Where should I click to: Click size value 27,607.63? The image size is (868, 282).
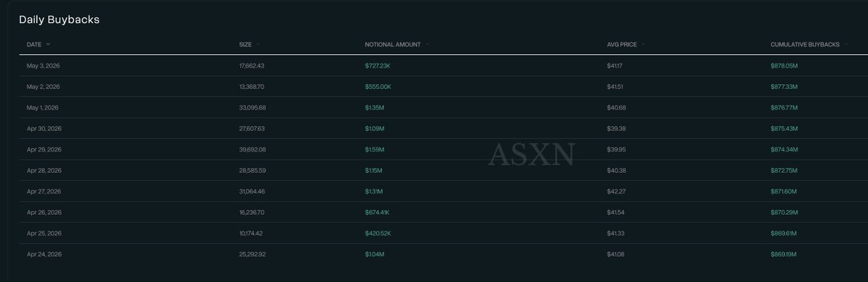[x=252, y=129]
